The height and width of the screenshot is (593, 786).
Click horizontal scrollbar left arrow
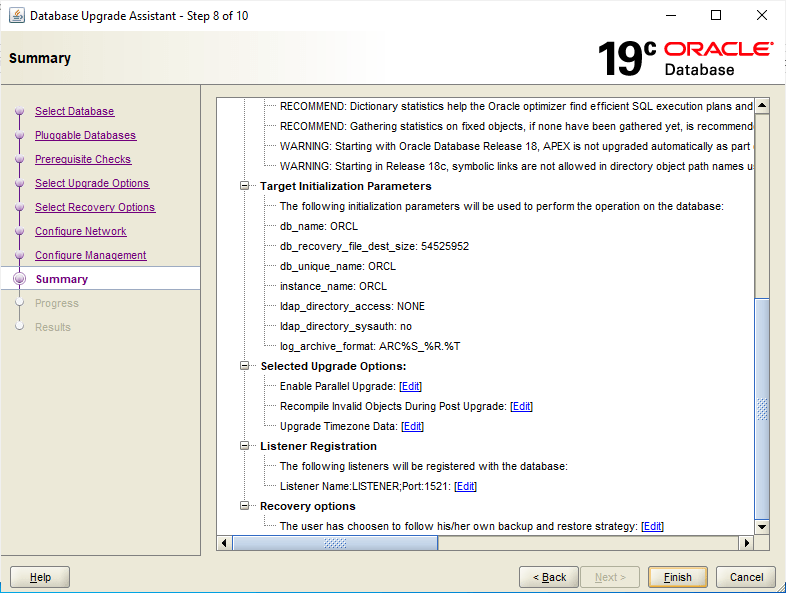point(225,543)
